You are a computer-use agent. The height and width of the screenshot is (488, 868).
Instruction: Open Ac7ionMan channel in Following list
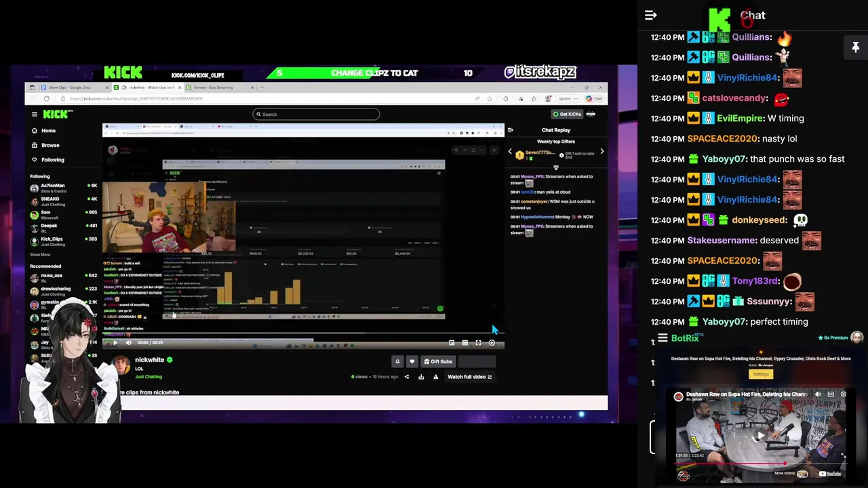coord(64,188)
